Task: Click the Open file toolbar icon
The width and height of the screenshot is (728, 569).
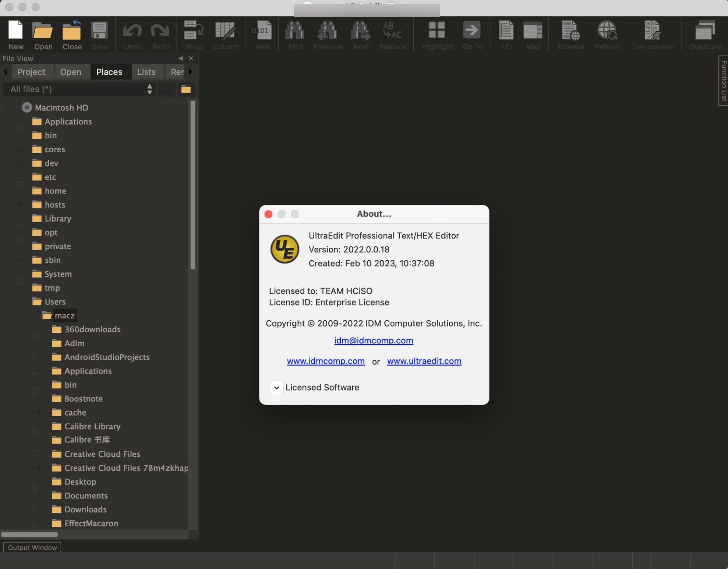Action: [x=43, y=35]
